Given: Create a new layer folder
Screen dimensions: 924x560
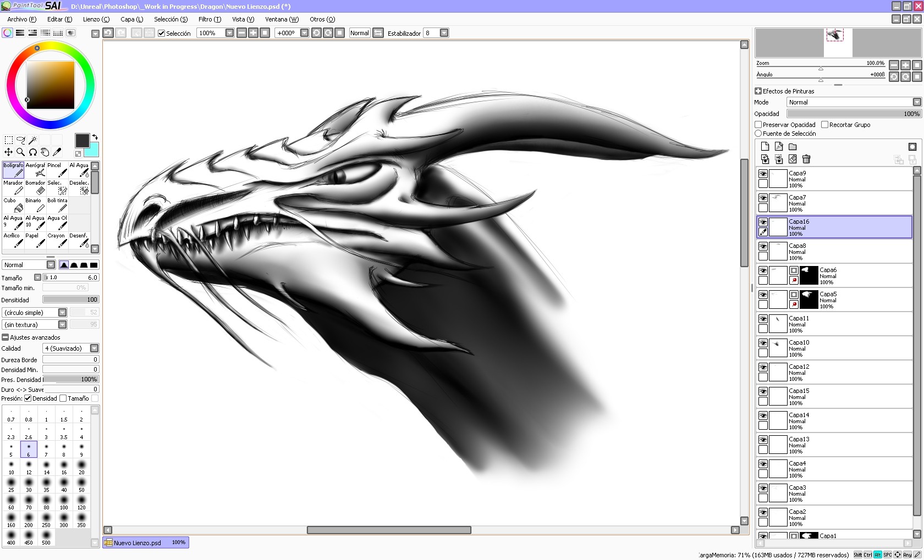Looking at the screenshot, I should [793, 146].
